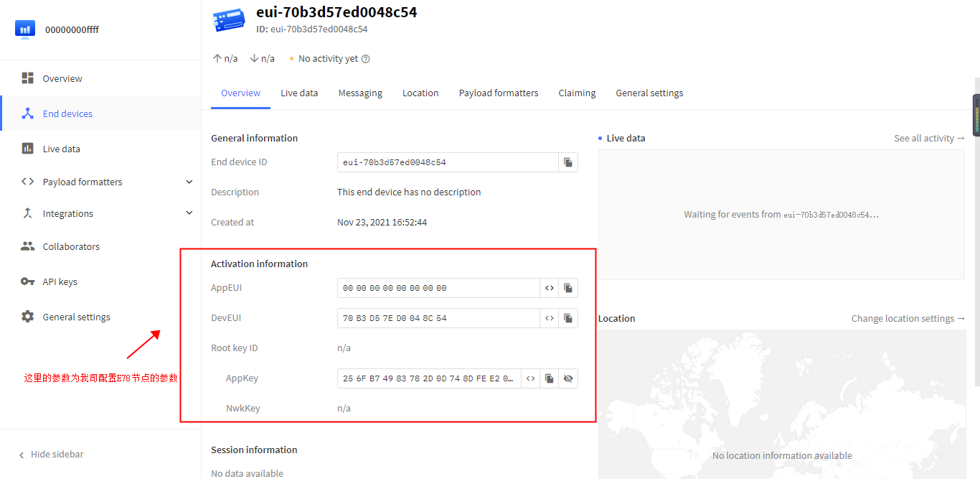
Task: Click Change location settings link
Action: pos(908,318)
